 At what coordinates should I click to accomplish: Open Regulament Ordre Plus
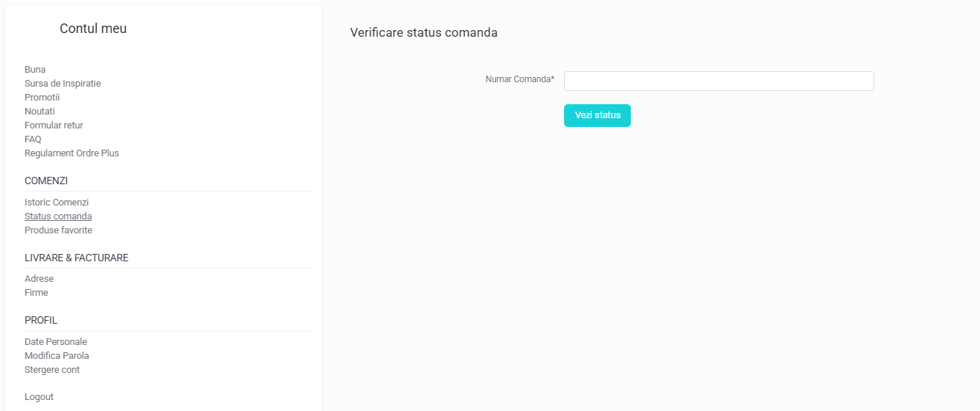pos(72,153)
